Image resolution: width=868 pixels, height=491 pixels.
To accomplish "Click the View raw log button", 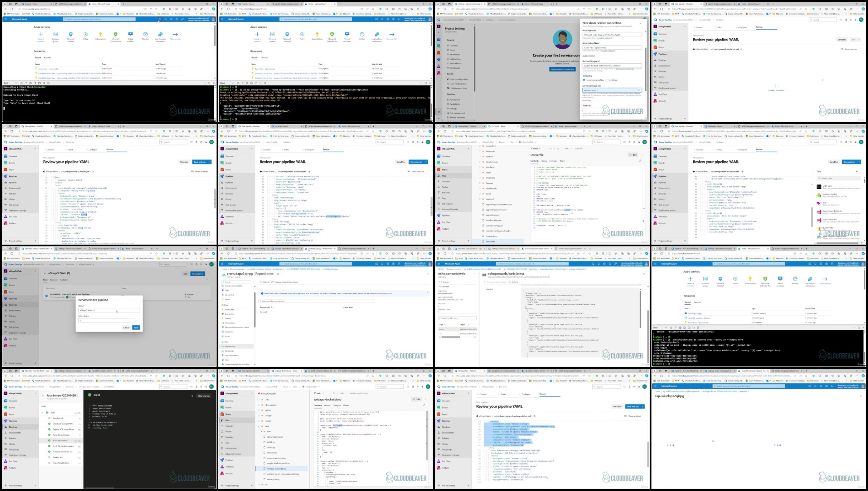I will 204,396.
